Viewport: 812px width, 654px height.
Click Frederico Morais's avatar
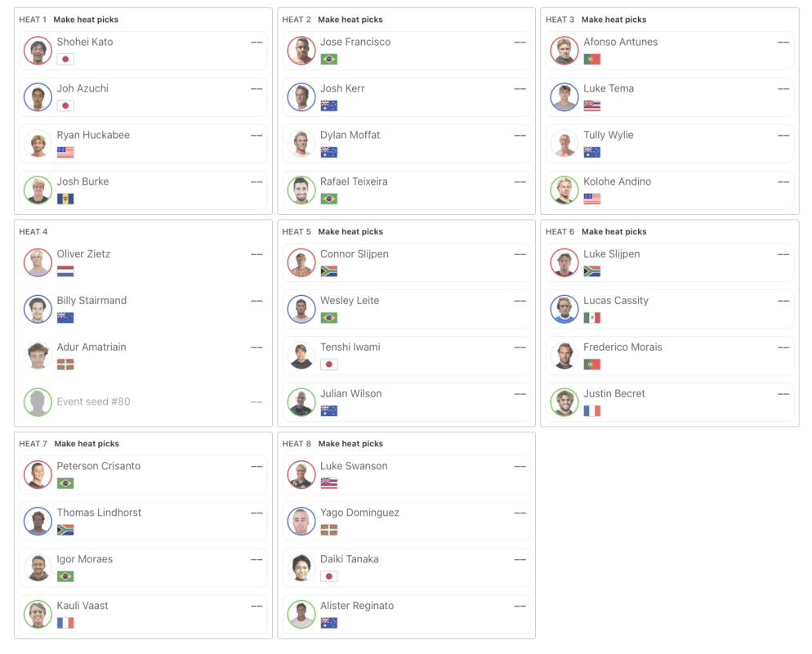point(564,356)
